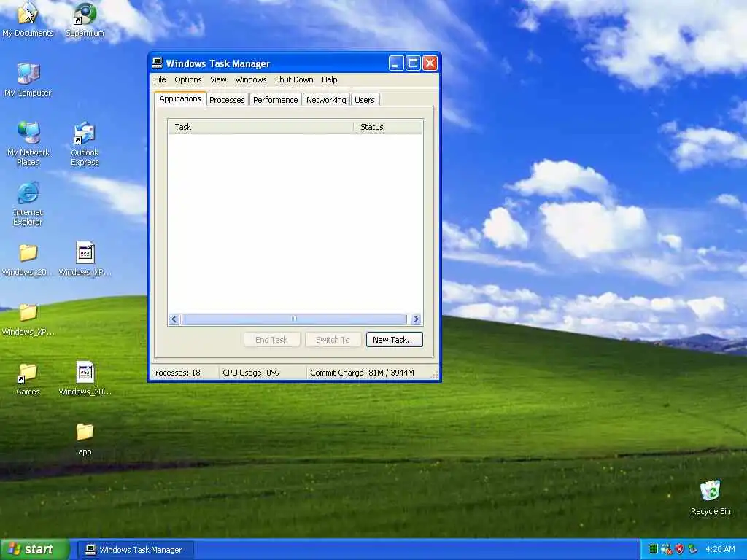The width and height of the screenshot is (747, 560).
Task: Click the left arrow of horizontal scrollbar
Action: click(x=174, y=319)
